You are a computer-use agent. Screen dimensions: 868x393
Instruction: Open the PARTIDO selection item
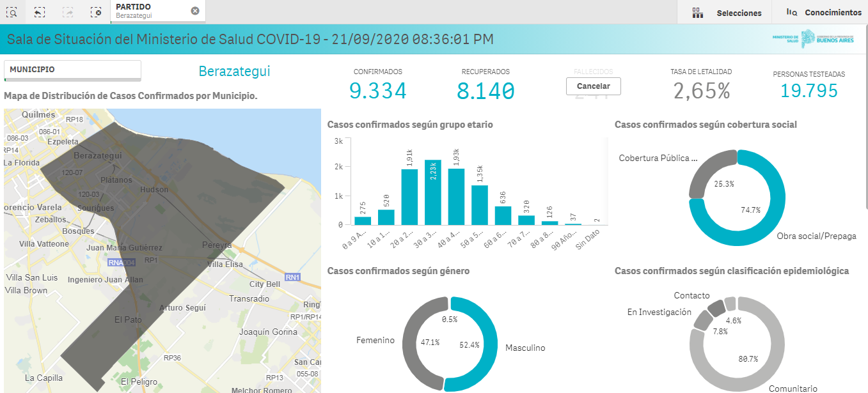150,11
